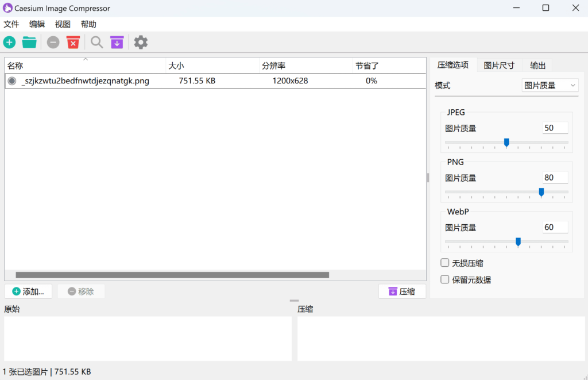588x380 pixels.
Task: Open the 编辑 menu
Action: pos(37,24)
